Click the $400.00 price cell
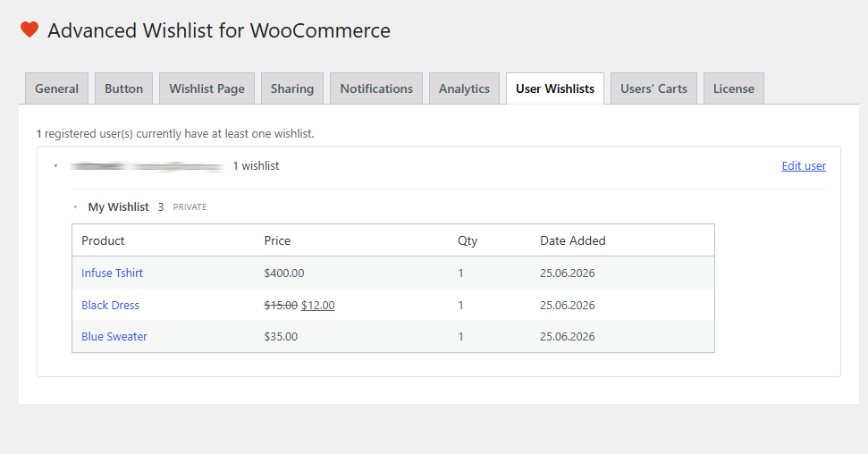This screenshot has width=868, height=454. [284, 273]
